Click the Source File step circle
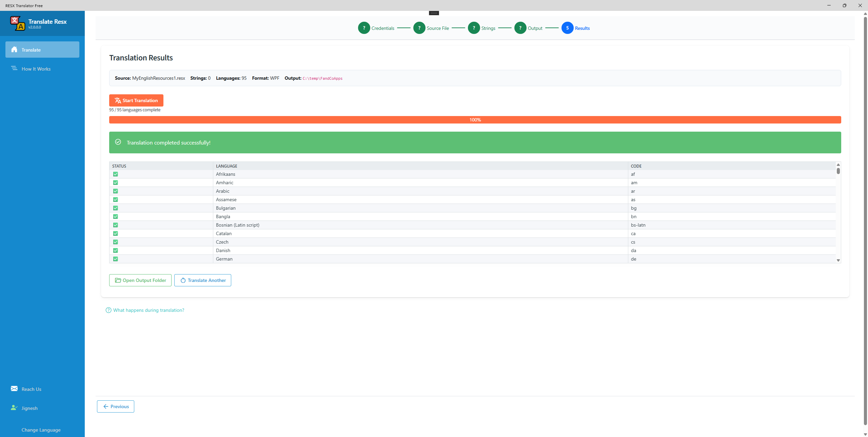The image size is (868, 437). coord(419,28)
